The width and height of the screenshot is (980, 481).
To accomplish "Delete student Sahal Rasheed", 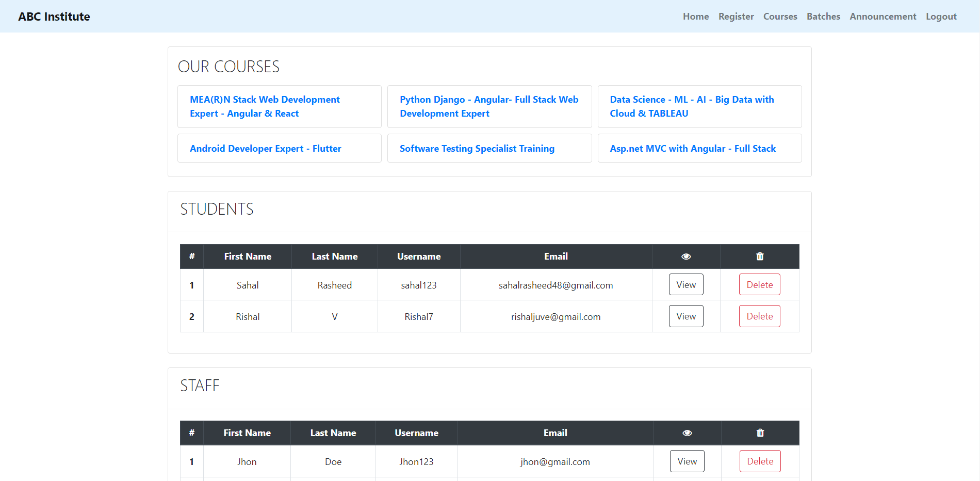I will coord(759,285).
